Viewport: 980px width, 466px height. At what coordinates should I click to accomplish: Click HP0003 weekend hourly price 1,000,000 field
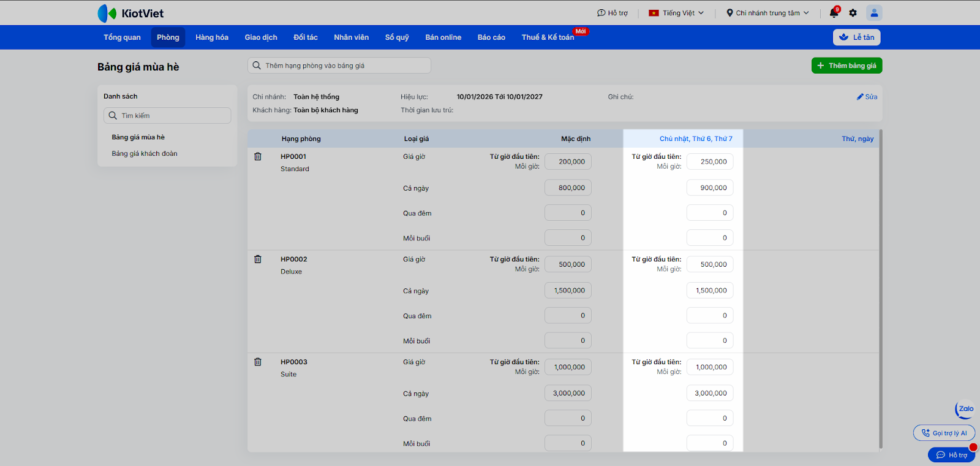point(710,367)
